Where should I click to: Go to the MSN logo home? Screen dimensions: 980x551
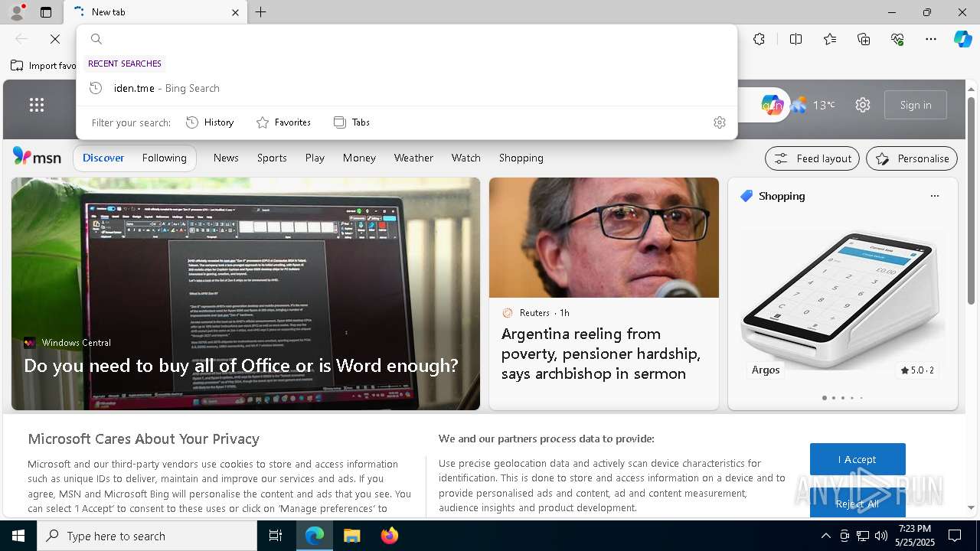(37, 157)
